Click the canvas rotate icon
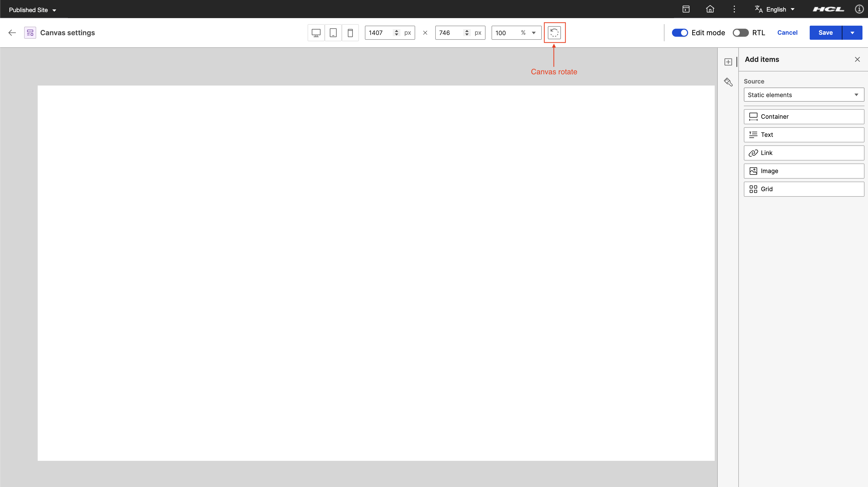The image size is (868, 487). pos(554,33)
